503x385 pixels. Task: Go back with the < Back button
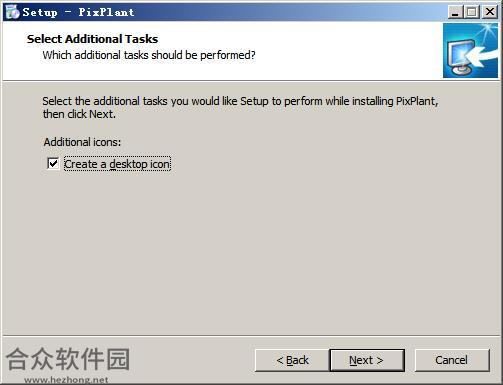[292, 360]
